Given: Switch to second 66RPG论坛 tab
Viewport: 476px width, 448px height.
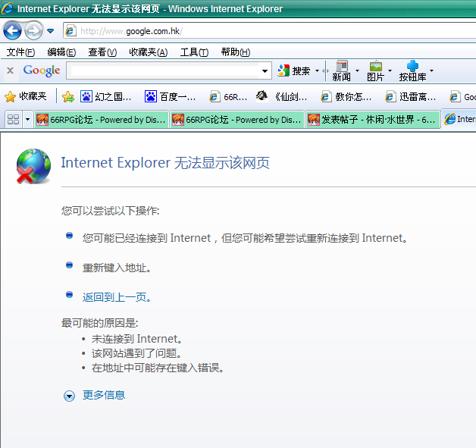Looking at the screenshot, I should coord(237,120).
